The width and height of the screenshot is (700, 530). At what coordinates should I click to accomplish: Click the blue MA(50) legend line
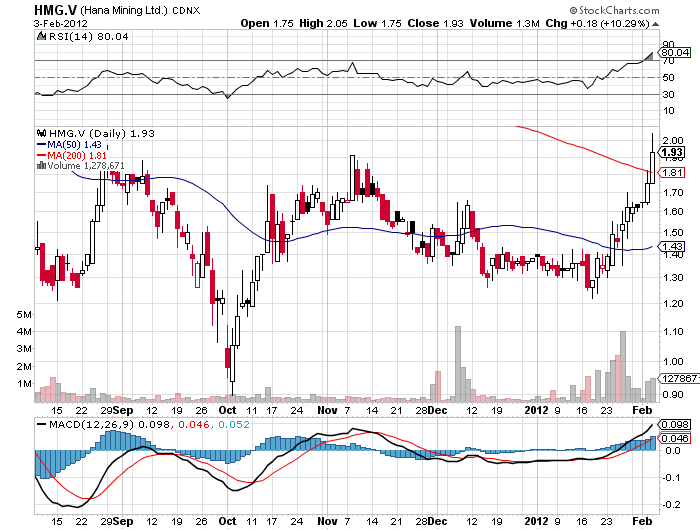coord(42,145)
